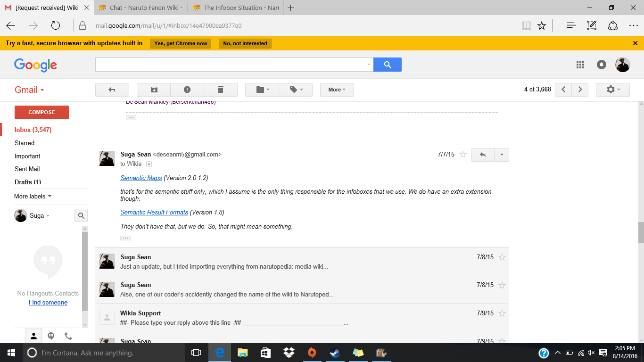Screen dimensions: 644x362
Task: Open the Important label
Action: tap(27, 156)
